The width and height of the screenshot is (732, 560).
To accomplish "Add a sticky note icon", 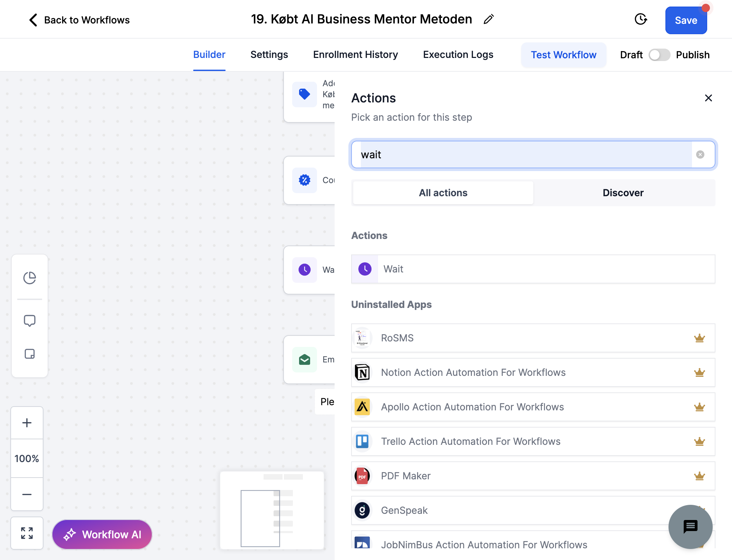I will point(30,354).
